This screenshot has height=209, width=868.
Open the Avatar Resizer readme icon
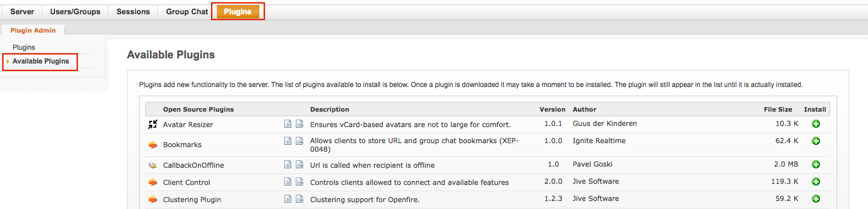288,124
